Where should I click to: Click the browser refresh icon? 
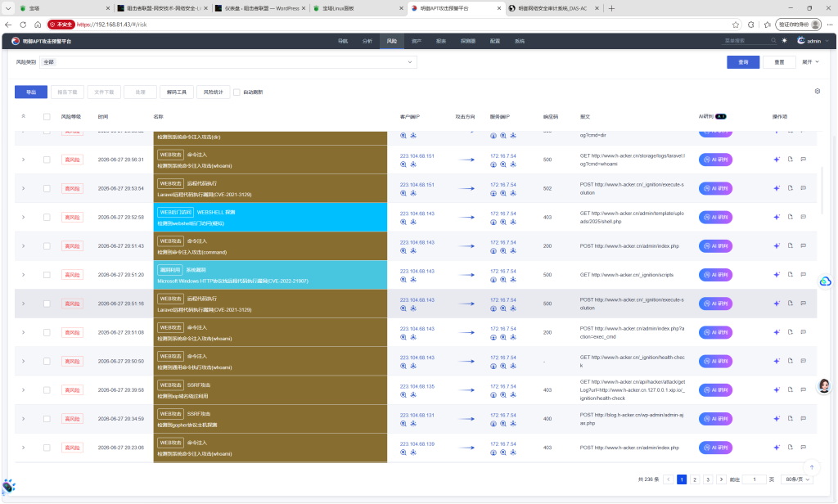click(x=23, y=25)
